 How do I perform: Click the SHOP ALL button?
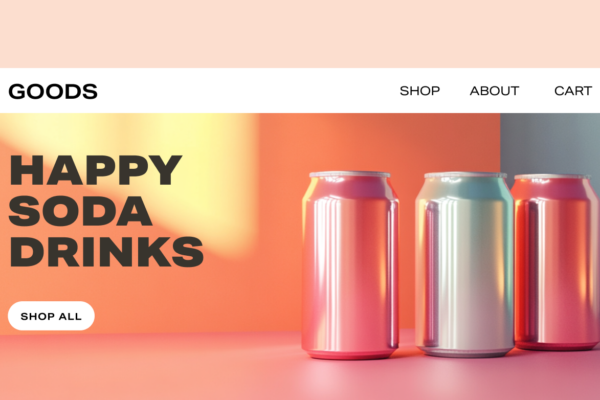pos(51,316)
